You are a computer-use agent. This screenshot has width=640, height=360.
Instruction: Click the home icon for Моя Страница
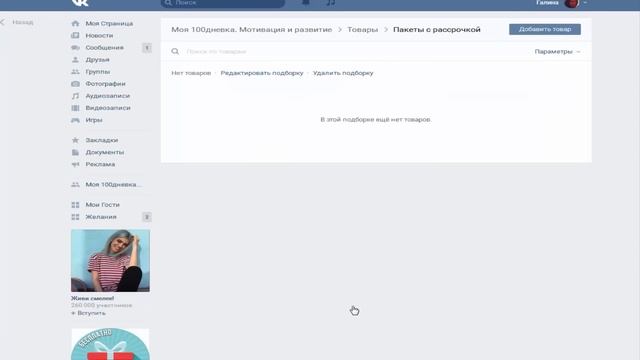pyautogui.click(x=75, y=24)
